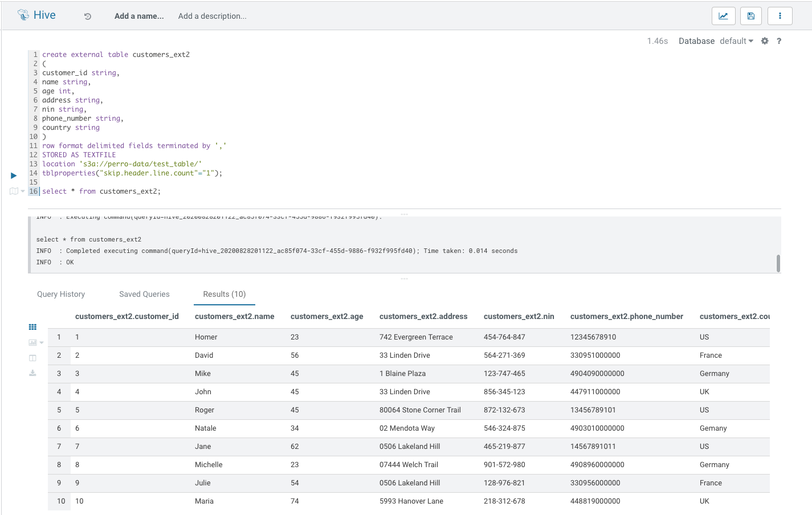Switch results to grid view
812x515 pixels.
32,327
